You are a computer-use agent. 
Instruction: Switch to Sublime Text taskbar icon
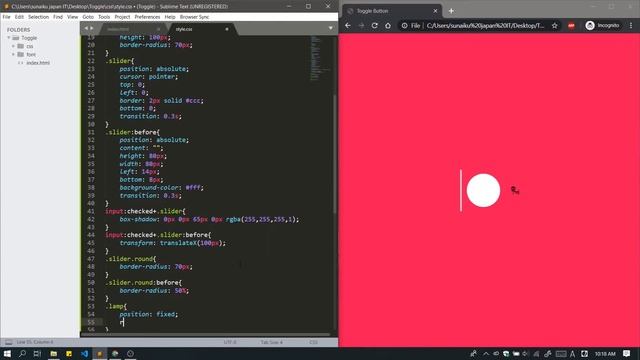(x=100, y=353)
